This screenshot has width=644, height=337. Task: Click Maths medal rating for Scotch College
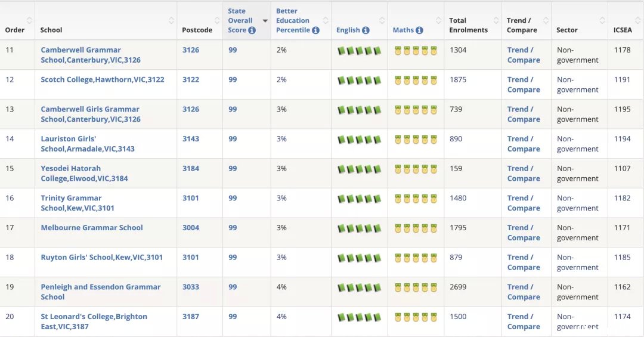coord(416,81)
